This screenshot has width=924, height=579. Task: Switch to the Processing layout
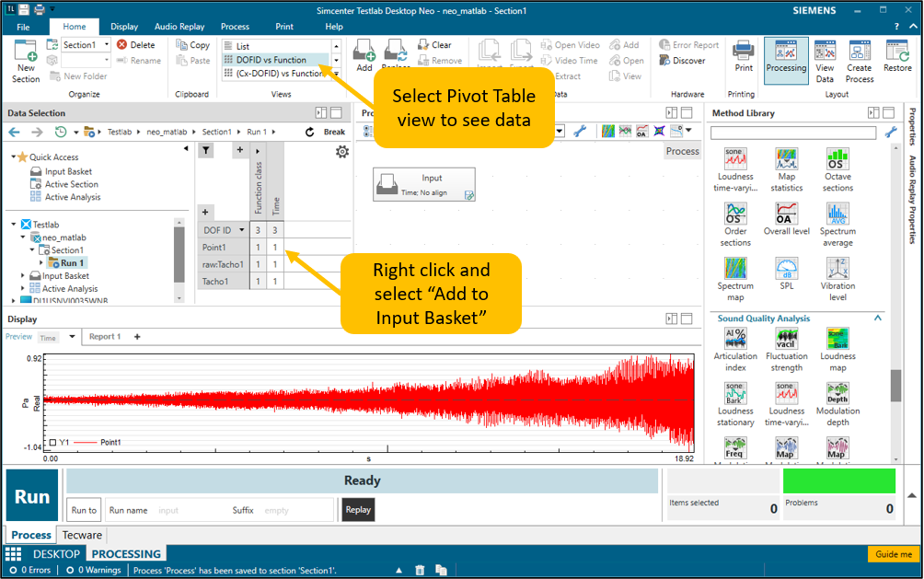point(786,61)
